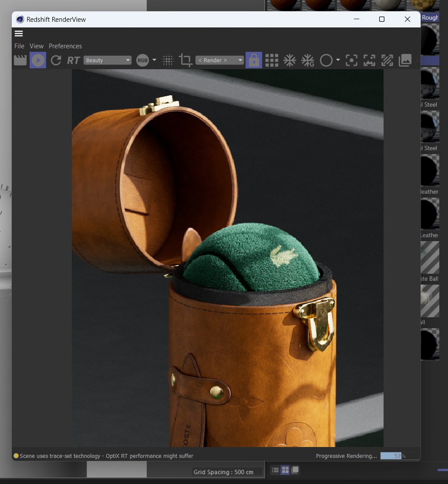Image resolution: width=448 pixels, height=484 pixels.
Task: Open the Render camera dropdown
Action: [x=219, y=60]
